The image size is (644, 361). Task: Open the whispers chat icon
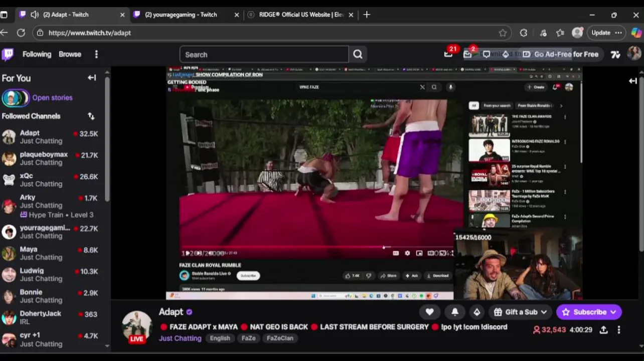[486, 54]
